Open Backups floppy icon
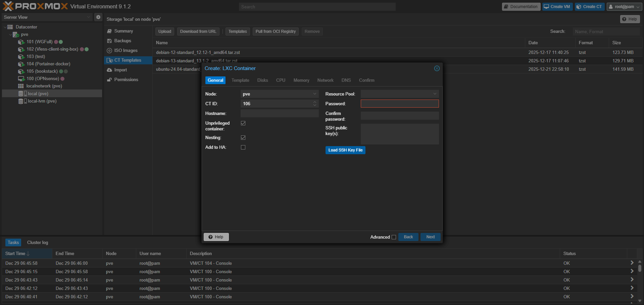This screenshot has width=644, height=305. point(109,41)
